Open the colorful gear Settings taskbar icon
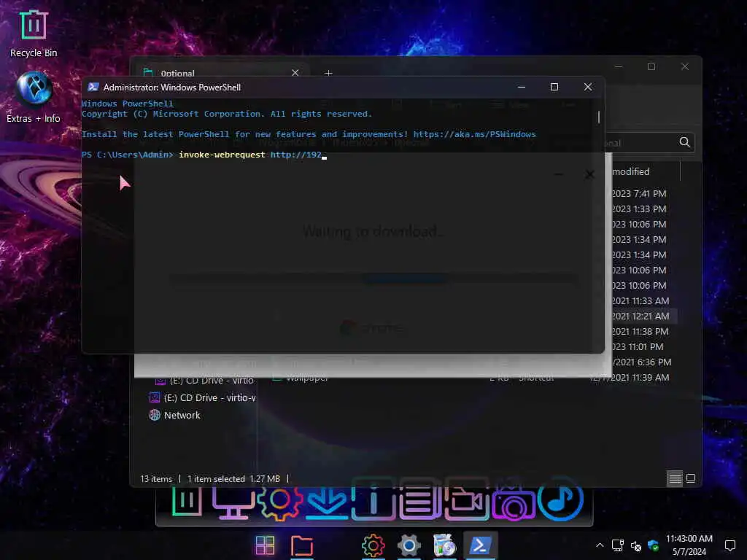747x560 pixels. (x=373, y=545)
